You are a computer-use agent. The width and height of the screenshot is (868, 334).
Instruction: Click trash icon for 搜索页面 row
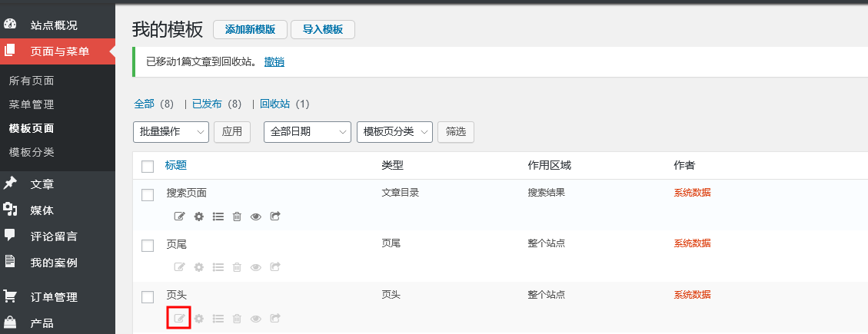[x=237, y=217]
